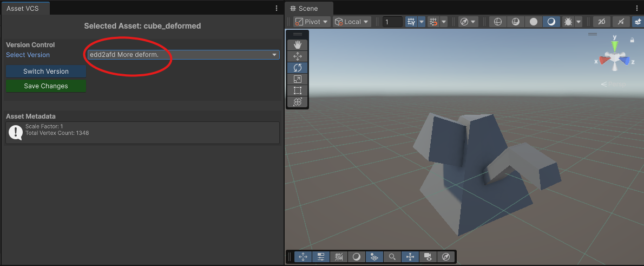The width and height of the screenshot is (644, 266).
Task: Click the center cube of the orientation gizmo
Action: coord(614,58)
